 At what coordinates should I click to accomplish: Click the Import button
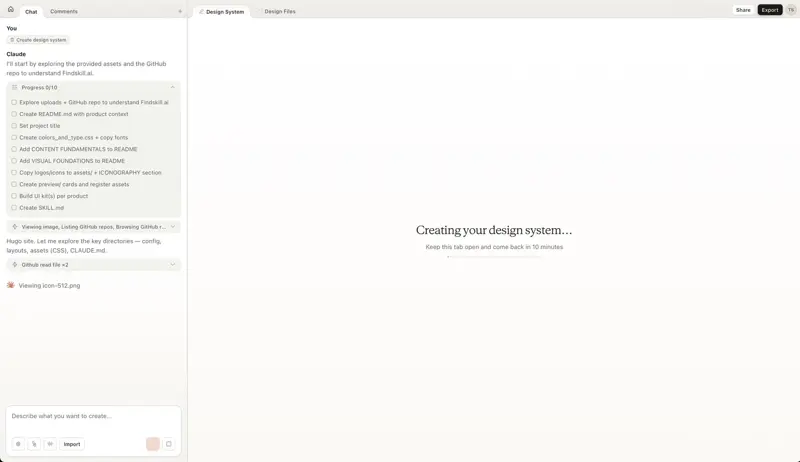(x=72, y=444)
